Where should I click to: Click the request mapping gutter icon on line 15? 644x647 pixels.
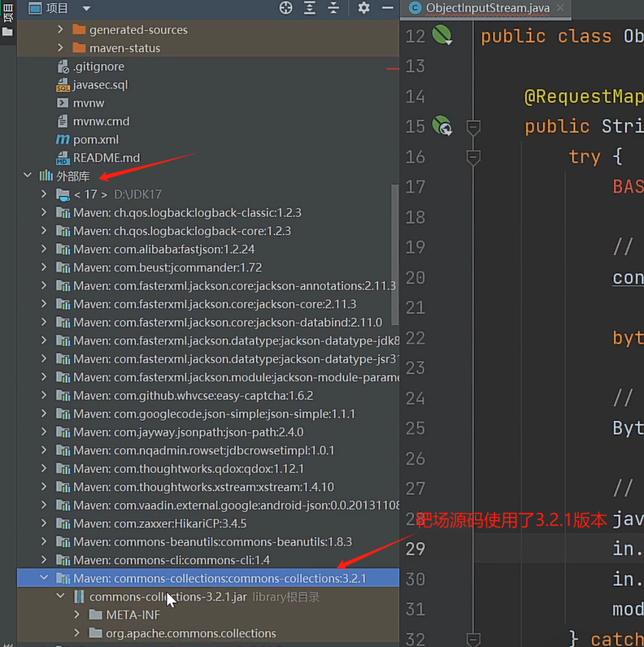click(x=442, y=126)
